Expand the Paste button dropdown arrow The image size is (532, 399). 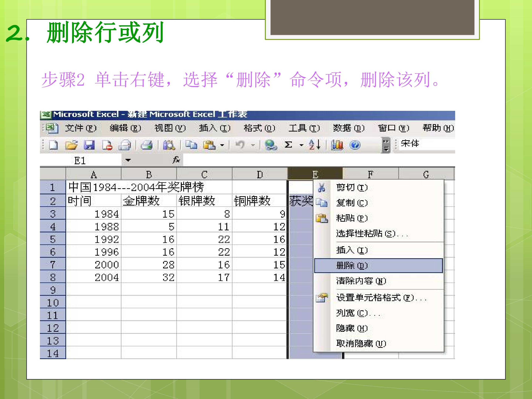tap(222, 145)
